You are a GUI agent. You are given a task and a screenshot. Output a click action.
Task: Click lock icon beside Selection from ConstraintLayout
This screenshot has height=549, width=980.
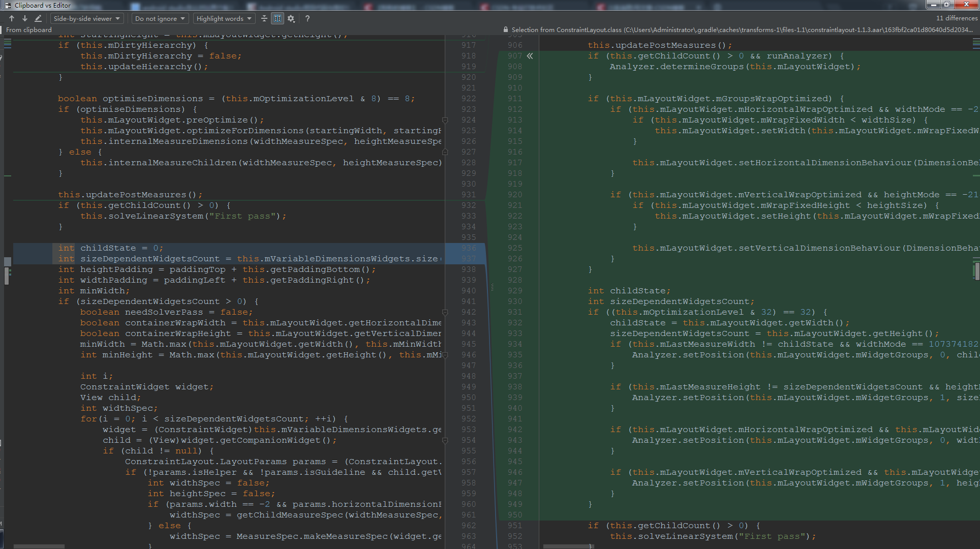pos(506,29)
